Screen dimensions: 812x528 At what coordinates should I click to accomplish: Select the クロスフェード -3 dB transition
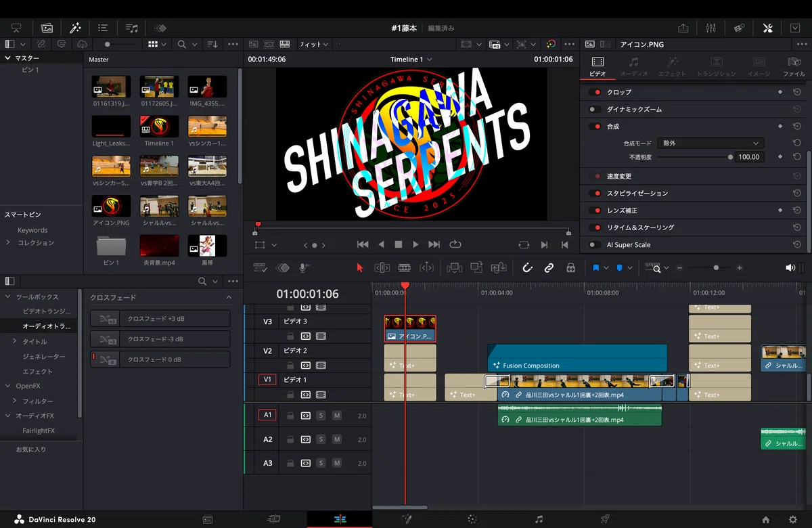160,339
